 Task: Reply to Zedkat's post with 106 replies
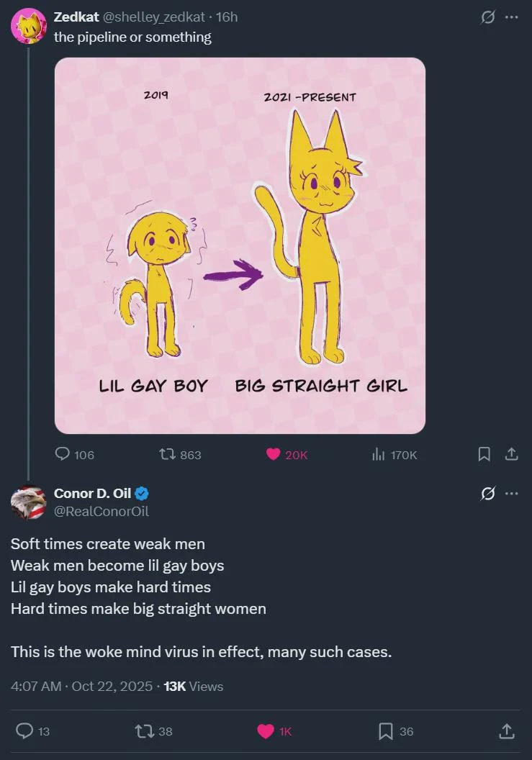[x=63, y=454]
